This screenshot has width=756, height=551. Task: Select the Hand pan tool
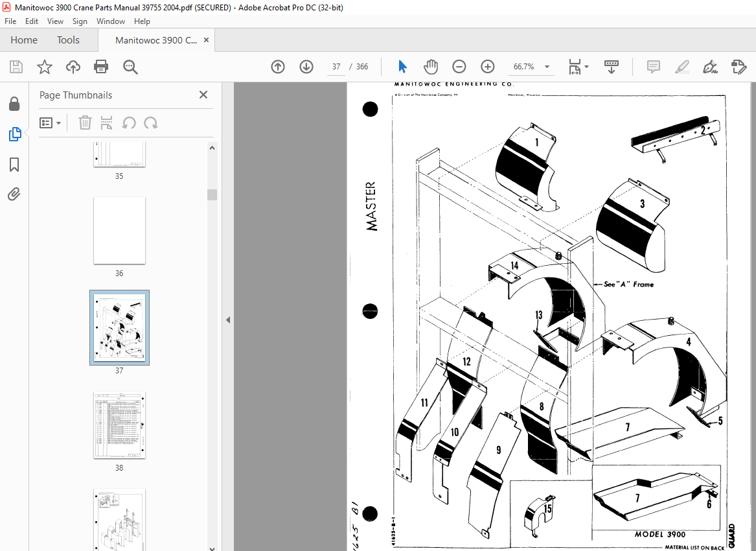pos(431,67)
